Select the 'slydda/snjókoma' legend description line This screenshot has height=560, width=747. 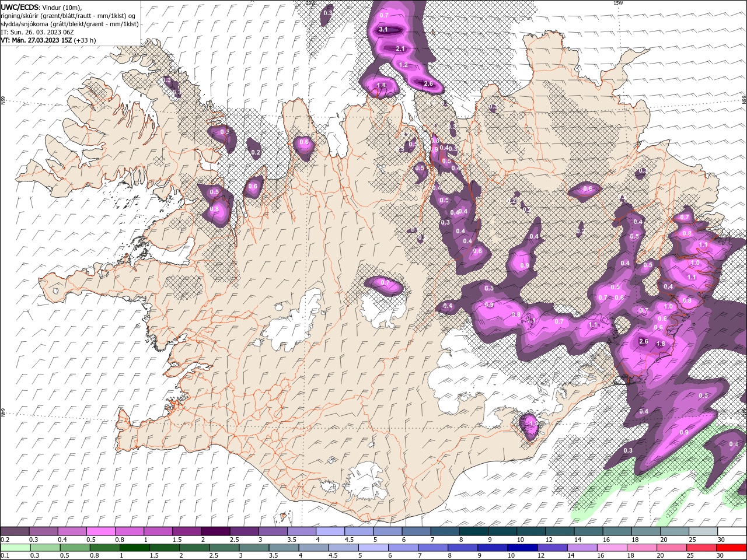(x=69, y=24)
